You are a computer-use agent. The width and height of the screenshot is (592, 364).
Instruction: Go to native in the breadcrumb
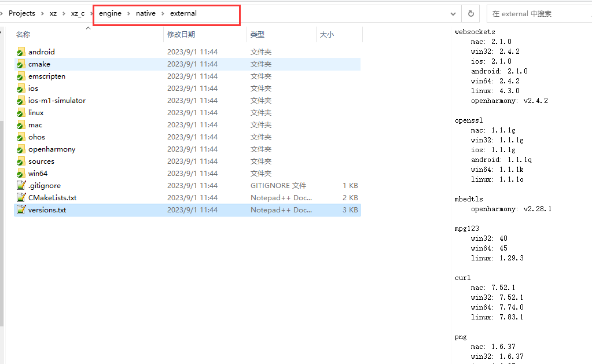pyautogui.click(x=146, y=13)
